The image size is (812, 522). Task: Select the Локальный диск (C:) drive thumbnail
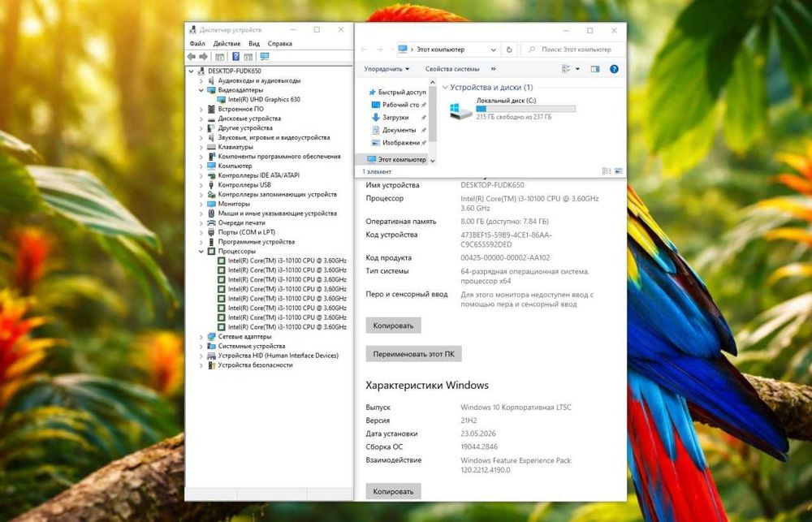coord(461,111)
